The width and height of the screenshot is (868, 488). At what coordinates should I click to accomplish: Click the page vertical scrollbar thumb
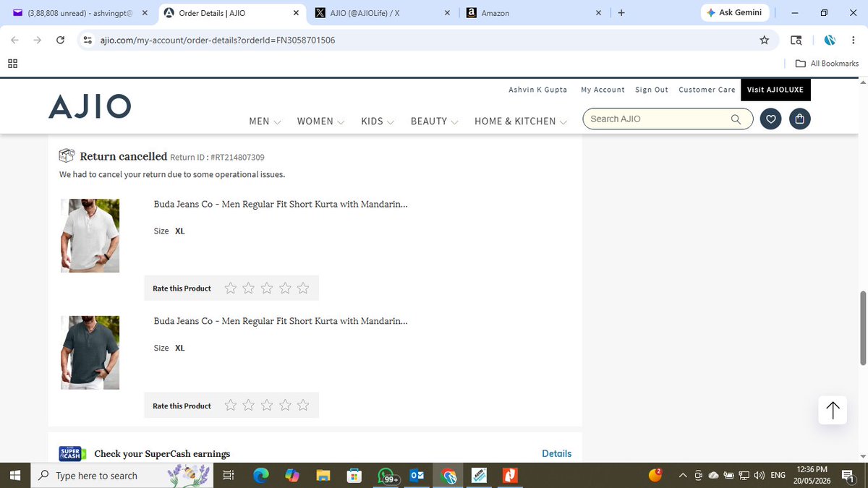(862, 328)
